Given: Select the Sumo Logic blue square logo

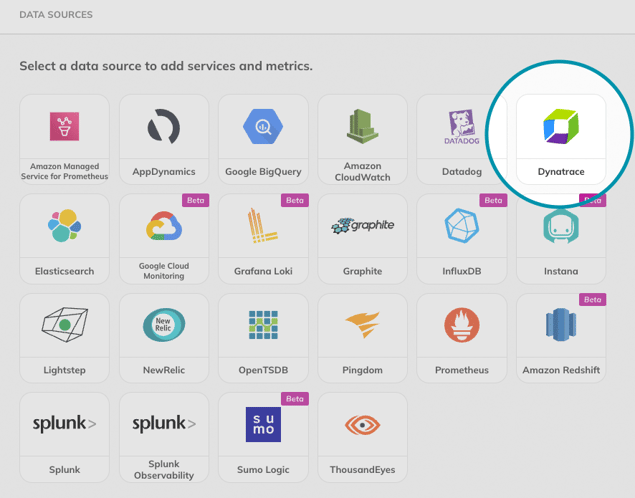Looking at the screenshot, I should click(263, 424).
